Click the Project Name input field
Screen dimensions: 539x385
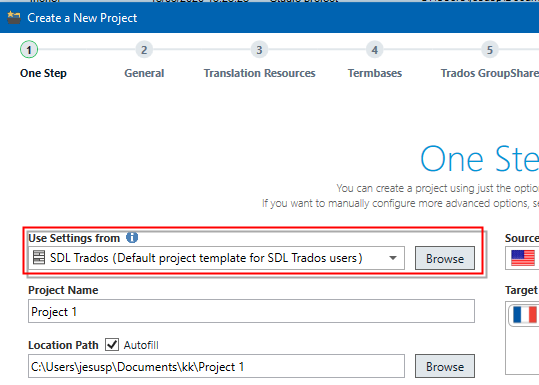(x=251, y=311)
